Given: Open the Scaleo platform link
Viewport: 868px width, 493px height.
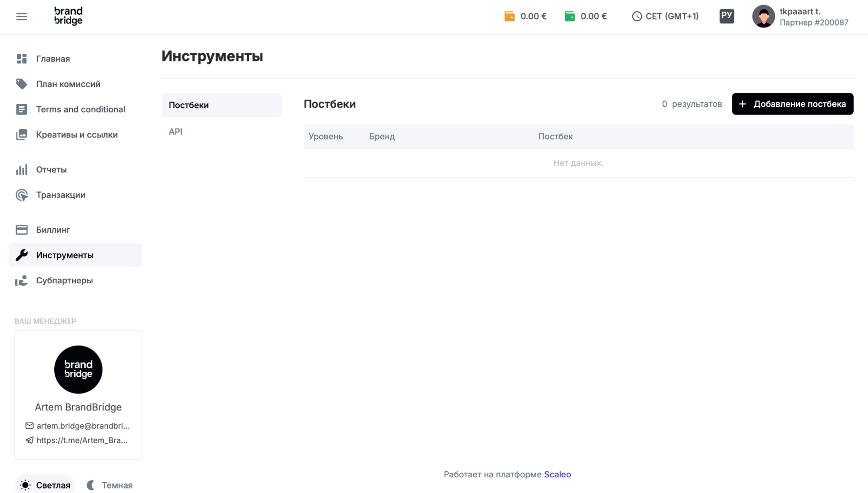Looking at the screenshot, I should [557, 474].
